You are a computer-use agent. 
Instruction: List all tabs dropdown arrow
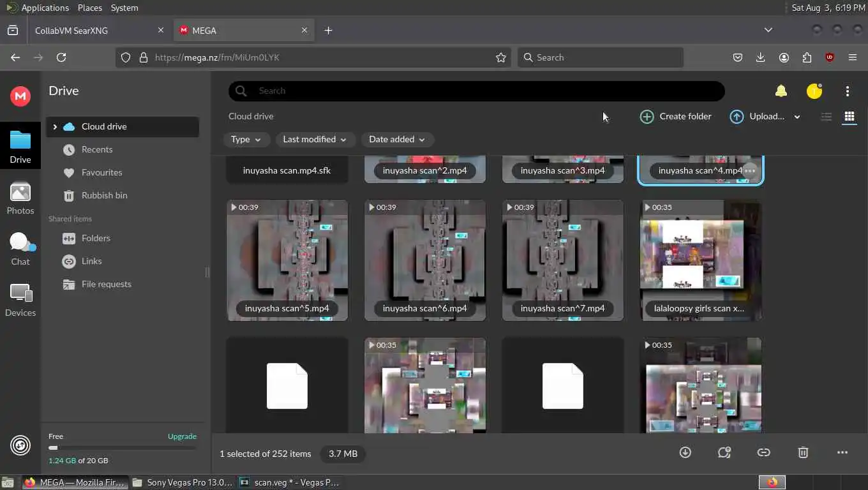pyautogui.click(x=768, y=30)
